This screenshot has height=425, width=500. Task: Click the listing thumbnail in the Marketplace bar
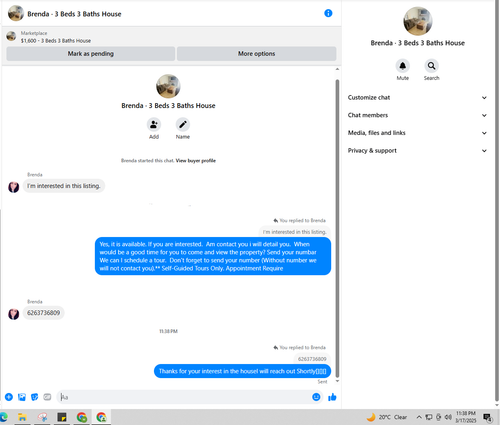11,36
